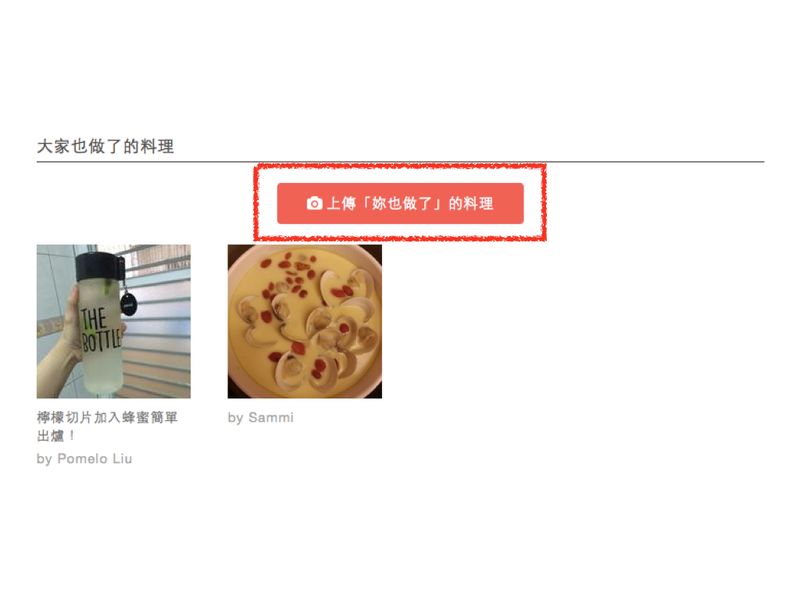Click the divider line under the section heading
800x600 pixels.
[401, 162]
